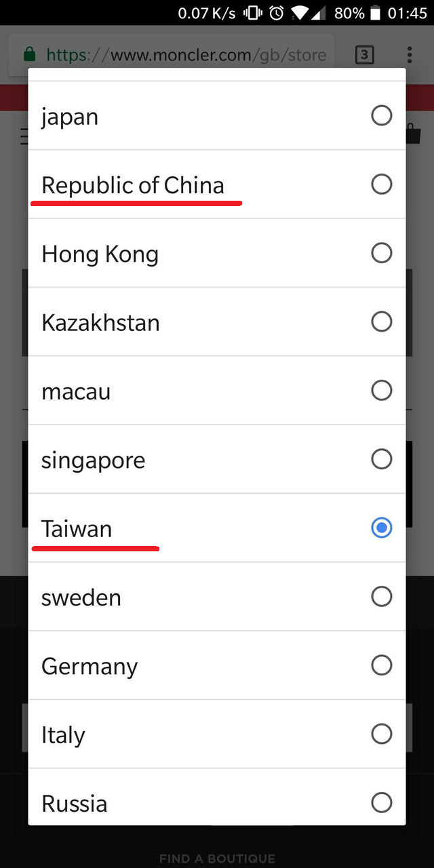This screenshot has width=434, height=868.
Task: Tap the shopping bag icon
Action: 413,134
